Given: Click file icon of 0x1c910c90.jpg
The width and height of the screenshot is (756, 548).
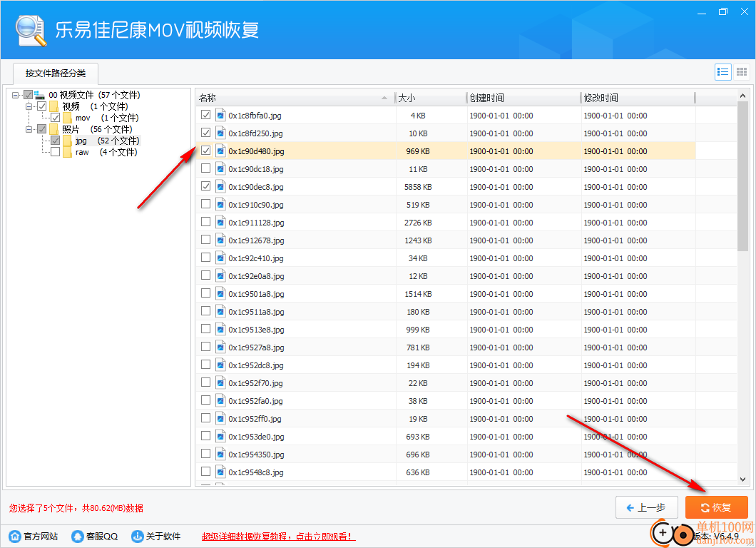Looking at the screenshot, I should 220,205.
